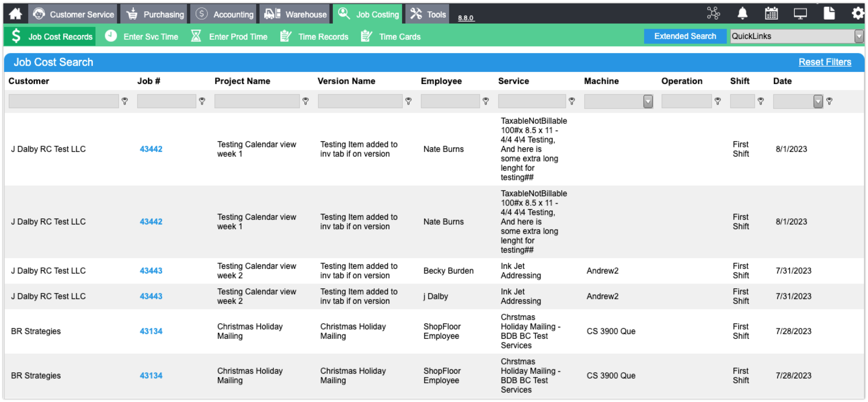
Task: Open the settings gear icon
Action: point(858,13)
